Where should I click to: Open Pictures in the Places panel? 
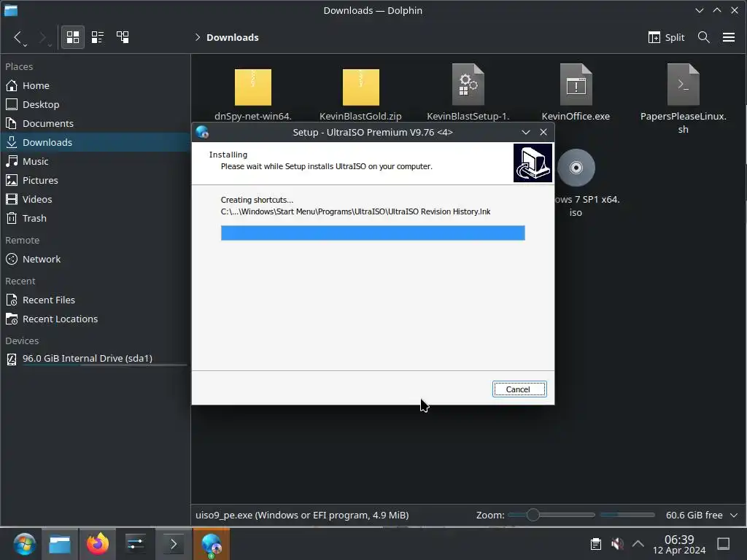(96, 181)
